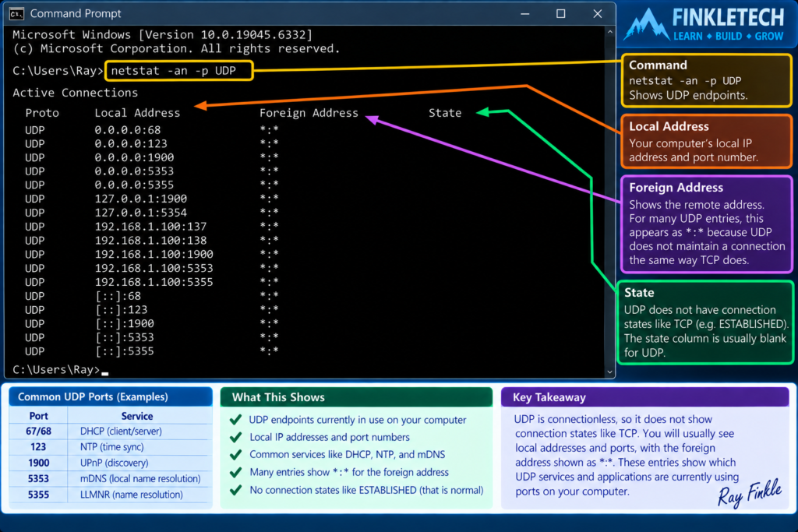Click the 123 port cell in ports table

tap(39, 447)
